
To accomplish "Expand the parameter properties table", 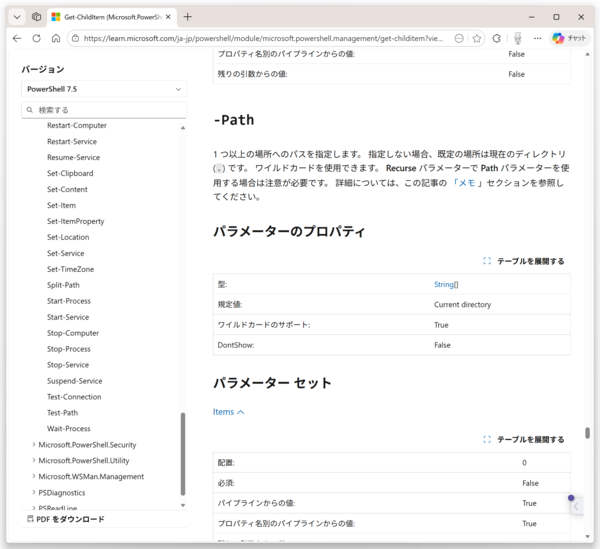I will (524, 261).
